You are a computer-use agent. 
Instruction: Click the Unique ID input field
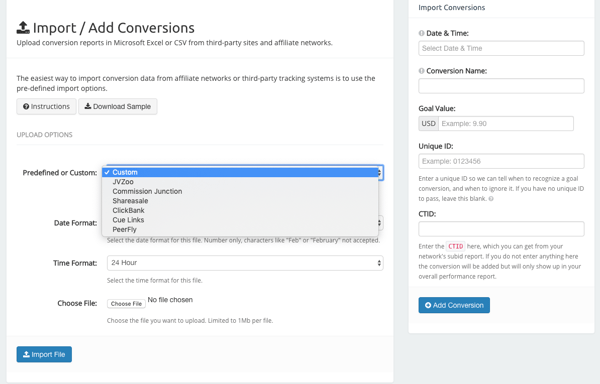(501, 161)
